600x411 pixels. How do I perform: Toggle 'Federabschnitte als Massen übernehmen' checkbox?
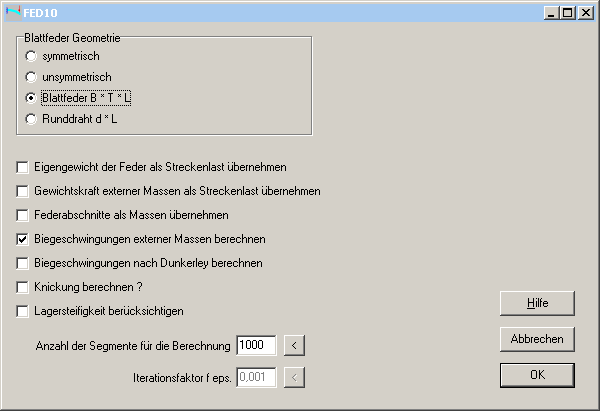click(23, 215)
